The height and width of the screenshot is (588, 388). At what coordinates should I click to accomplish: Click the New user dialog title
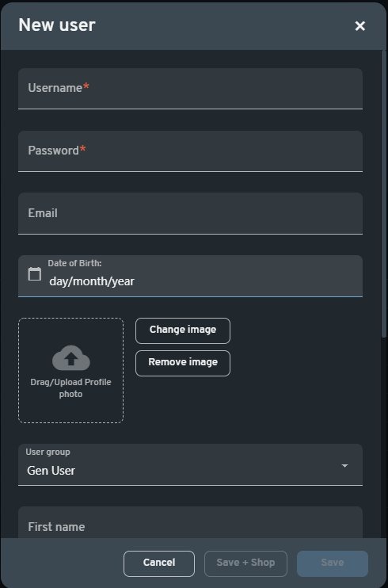coord(57,25)
